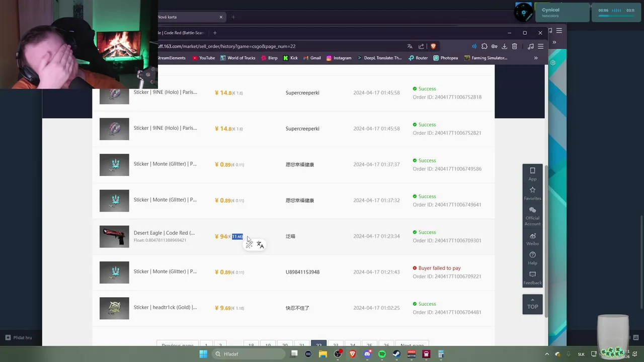Viewport: 644px width, 362px height.
Task: Open the Brave Shields lion icon
Action: [x=433, y=46]
